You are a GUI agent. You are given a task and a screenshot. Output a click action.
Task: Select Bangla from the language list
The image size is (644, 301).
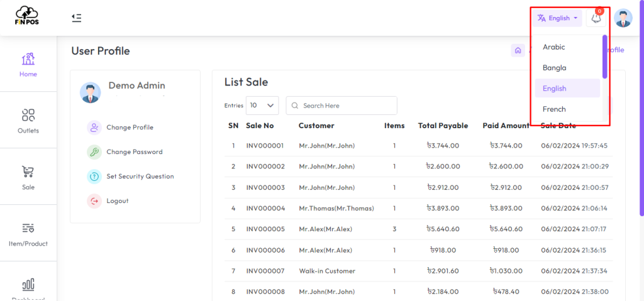pos(554,68)
